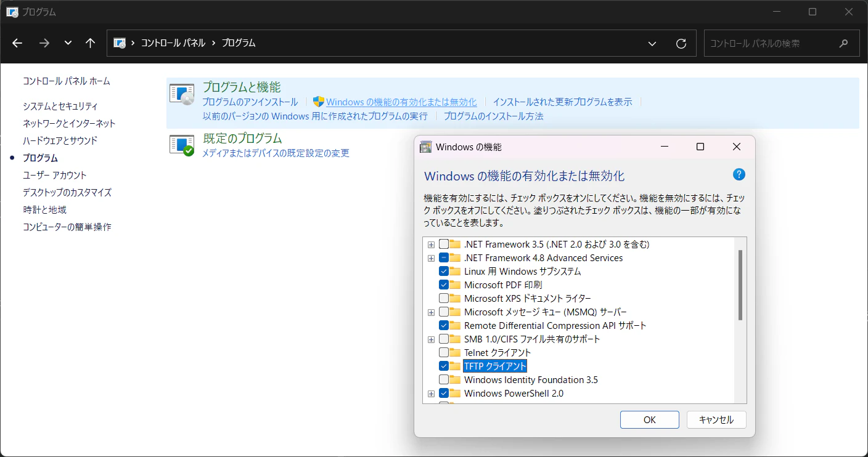Uncheck Linux 用 Windows サブシステム
The width and height of the screenshot is (868, 457).
coord(444,272)
